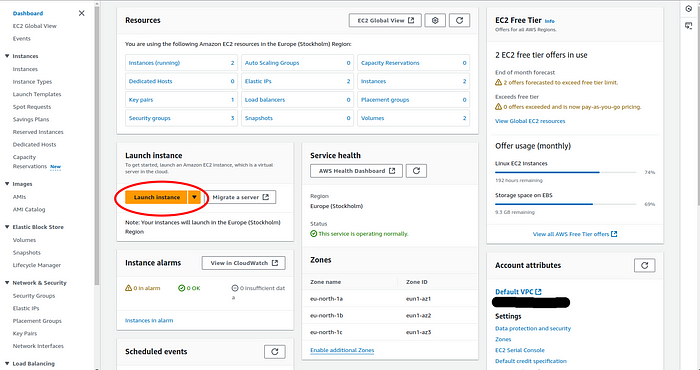Open Instances in sidebar
Viewport: 700px width, 370px height.
coord(25,69)
